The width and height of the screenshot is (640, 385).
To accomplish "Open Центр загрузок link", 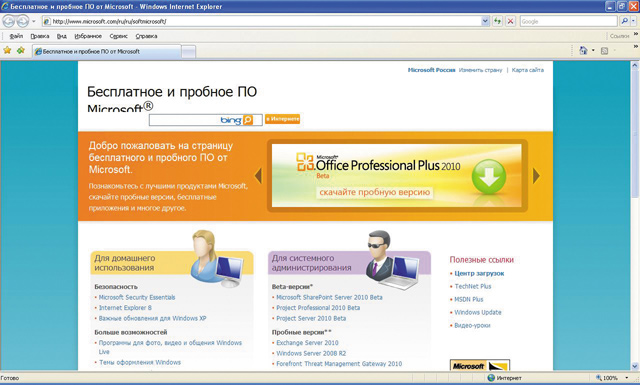I will click(x=479, y=273).
